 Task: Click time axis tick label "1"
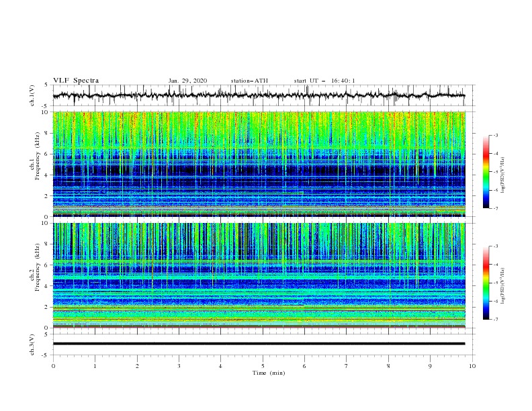click(x=95, y=366)
